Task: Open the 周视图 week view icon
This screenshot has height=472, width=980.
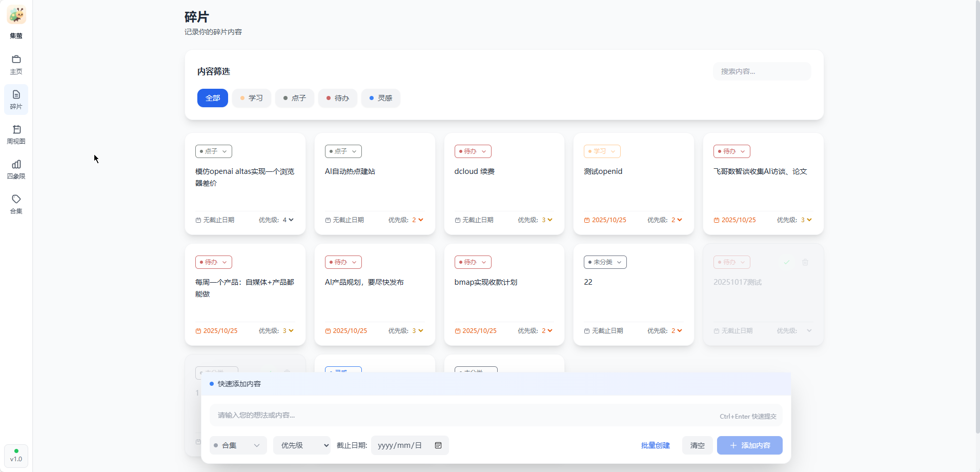Action: [x=16, y=129]
